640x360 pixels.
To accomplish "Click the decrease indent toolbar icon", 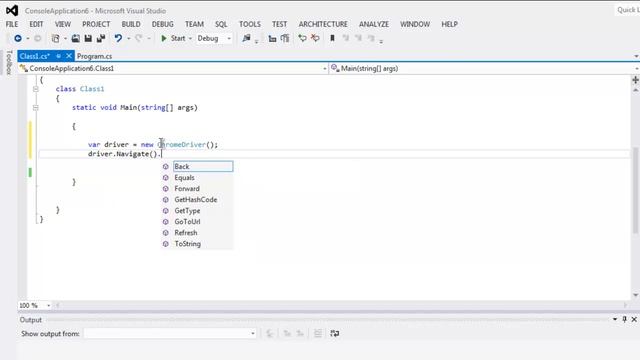I will 272,38.
